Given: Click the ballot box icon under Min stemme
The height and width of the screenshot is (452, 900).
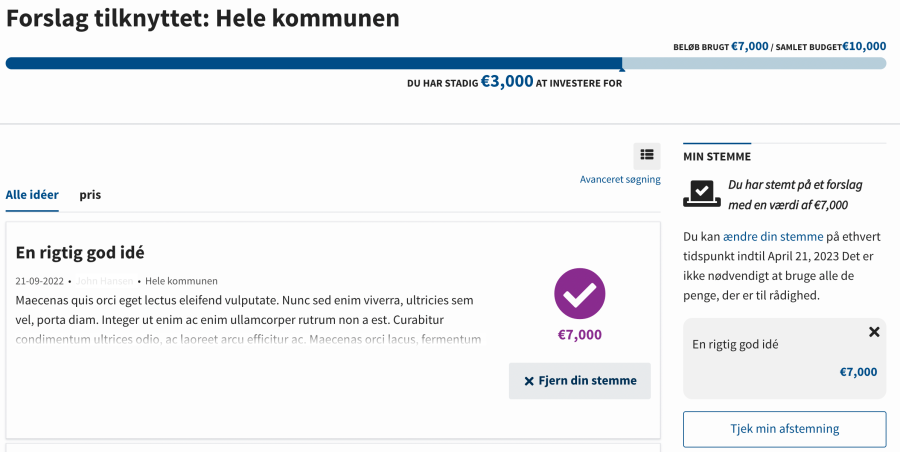Looking at the screenshot, I should 702,194.
